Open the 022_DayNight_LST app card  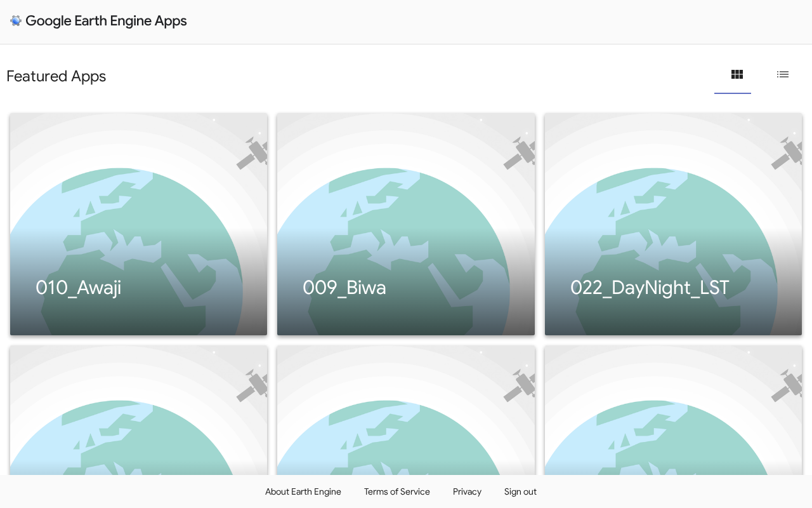[673, 224]
